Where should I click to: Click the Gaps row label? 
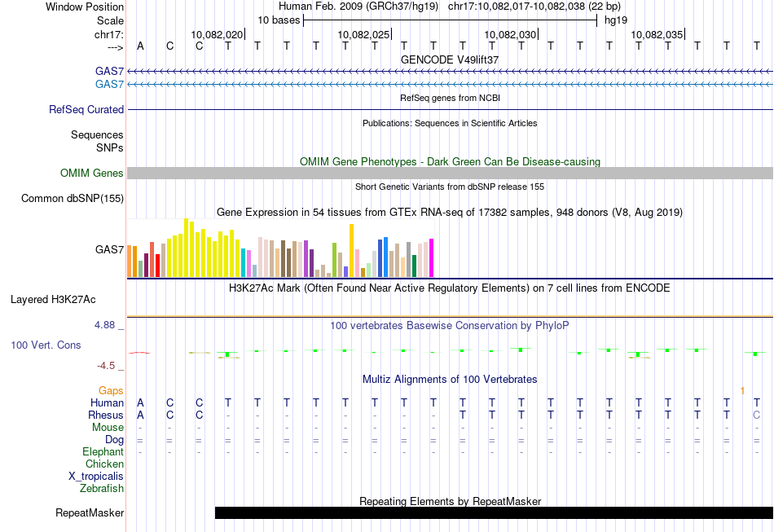(111, 391)
